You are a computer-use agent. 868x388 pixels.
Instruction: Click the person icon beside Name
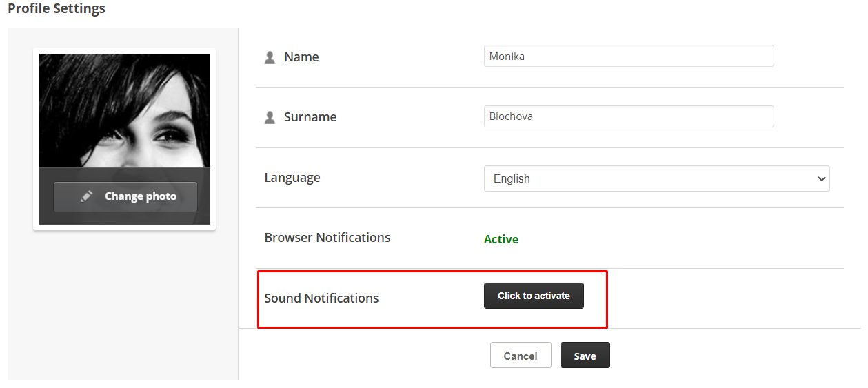tap(270, 57)
